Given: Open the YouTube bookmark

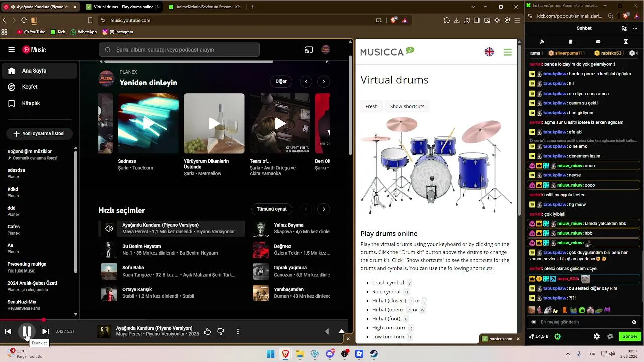Looking at the screenshot, I should (x=31, y=32).
